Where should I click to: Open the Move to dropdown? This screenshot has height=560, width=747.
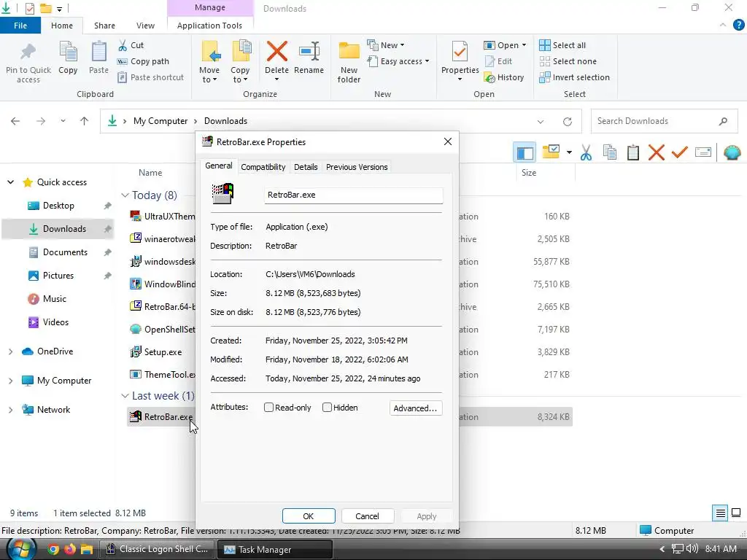pos(209,62)
